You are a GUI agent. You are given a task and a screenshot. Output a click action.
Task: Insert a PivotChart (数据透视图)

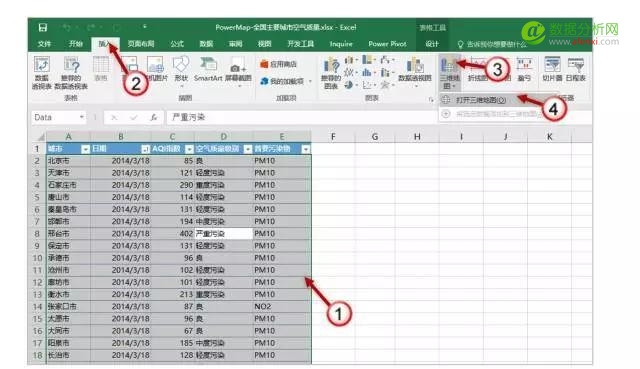pyautogui.click(x=415, y=71)
